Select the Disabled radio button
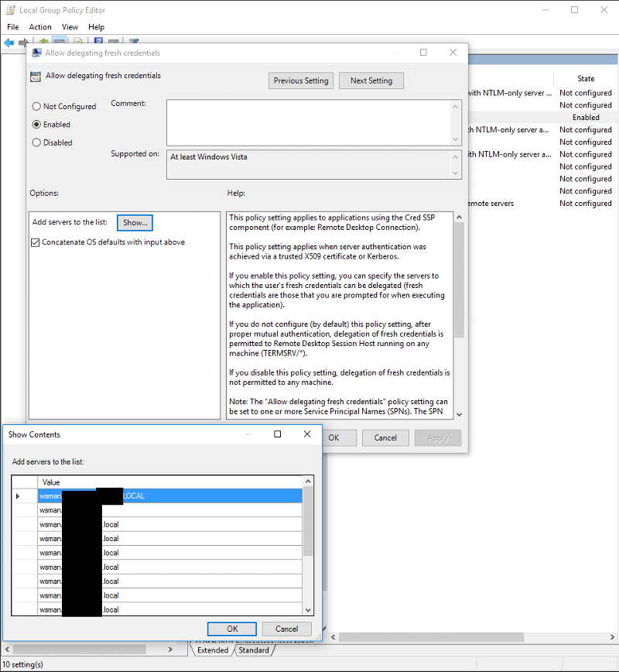This screenshot has width=619, height=672. tap(35, 142)
